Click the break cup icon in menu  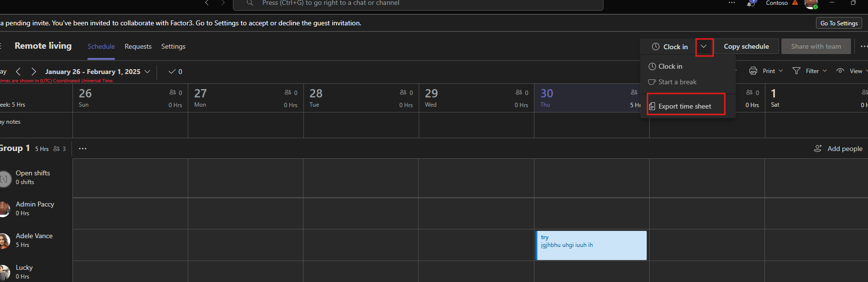[x=652, y=82]
